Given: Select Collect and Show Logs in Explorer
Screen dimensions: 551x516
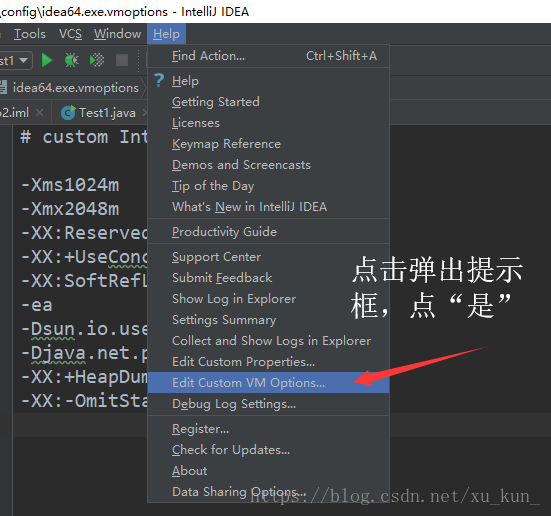Looking at the screenshot, I should coord(268,341).
